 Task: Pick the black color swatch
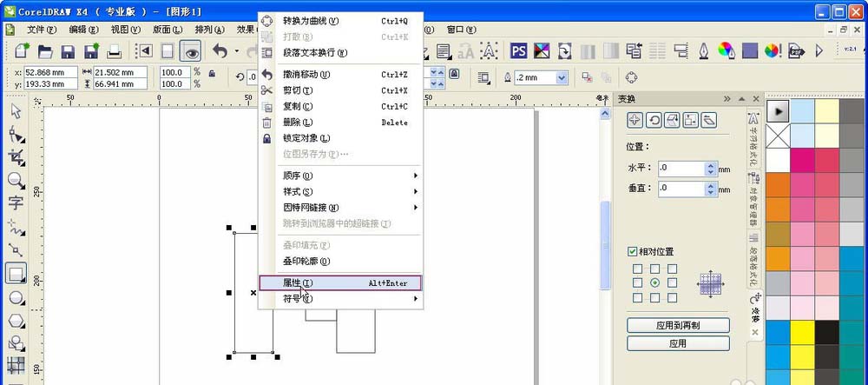coord(827,332)
